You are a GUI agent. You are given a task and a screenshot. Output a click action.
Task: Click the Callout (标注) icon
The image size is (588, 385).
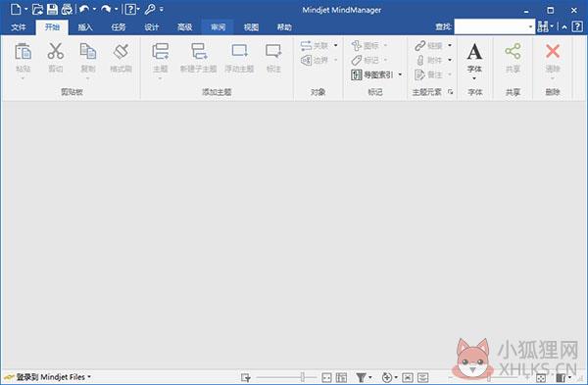273,51
